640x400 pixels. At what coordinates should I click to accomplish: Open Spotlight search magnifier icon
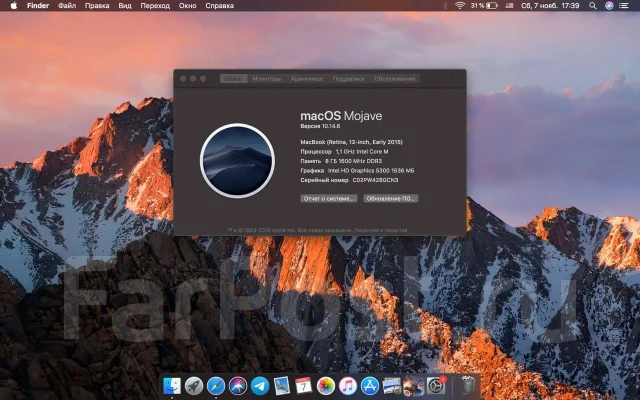(x=593, y=6)
